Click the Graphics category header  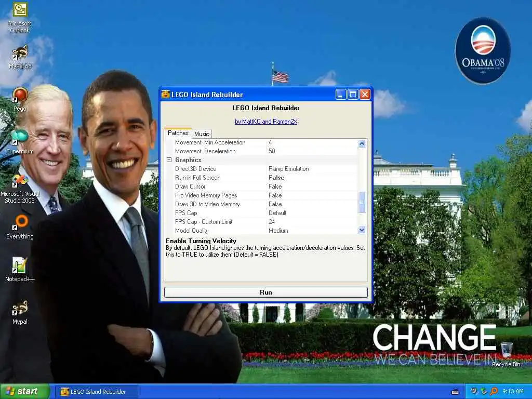(x=188, y=160)
